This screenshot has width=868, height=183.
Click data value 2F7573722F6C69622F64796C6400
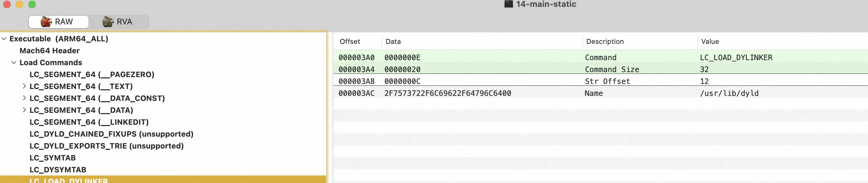[448, 93]
